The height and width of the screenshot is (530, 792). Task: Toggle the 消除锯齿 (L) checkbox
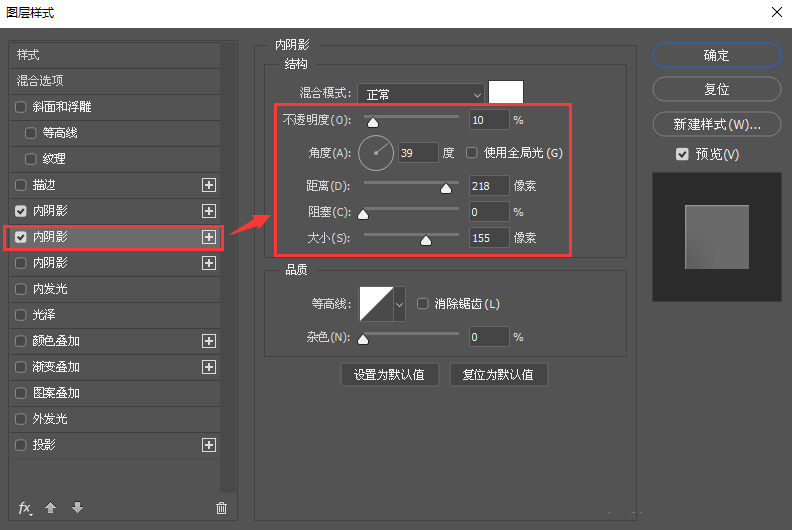(422, 304)
